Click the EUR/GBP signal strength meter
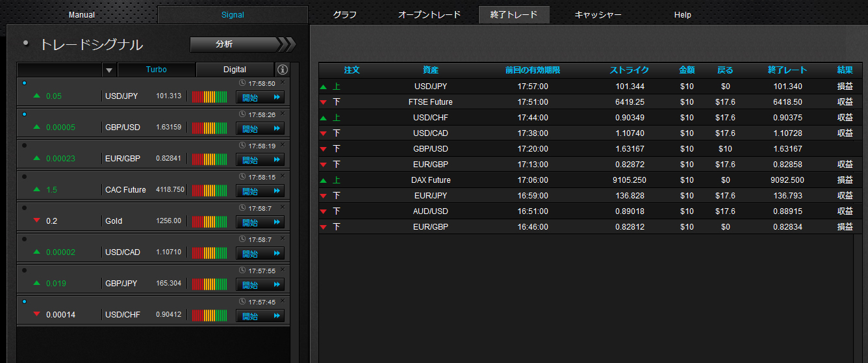This screenshot has width=868, height=363. click(209, 159)
